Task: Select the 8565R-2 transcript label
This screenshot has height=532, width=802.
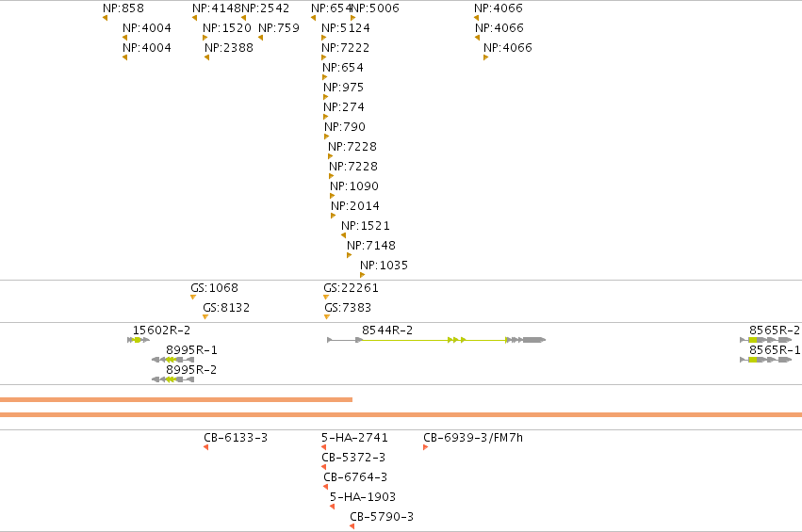Action: pyautogui.click(x=775, y=330)
